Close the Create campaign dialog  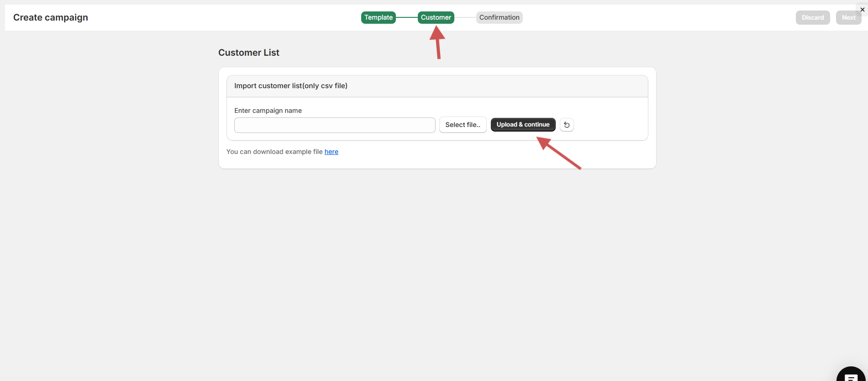pyautogui.click(x=862, y=10)
